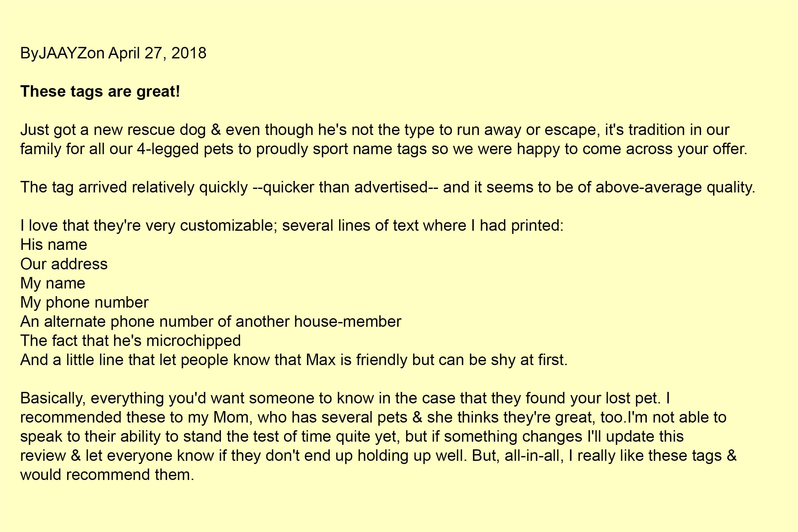The image size is (798, 532).
Task: Click the line "The fact that he's microchipped"
Action: coord(130,341)
